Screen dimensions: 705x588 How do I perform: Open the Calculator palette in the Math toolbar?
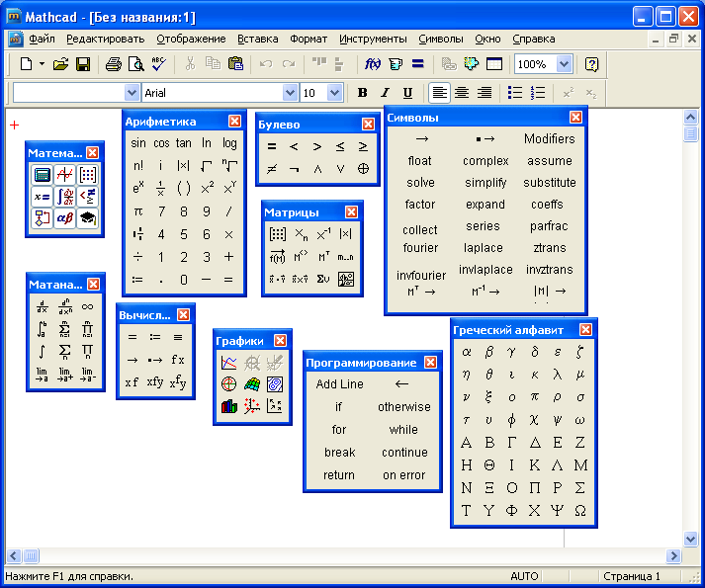pyautogui.click(x=43, y=175)
